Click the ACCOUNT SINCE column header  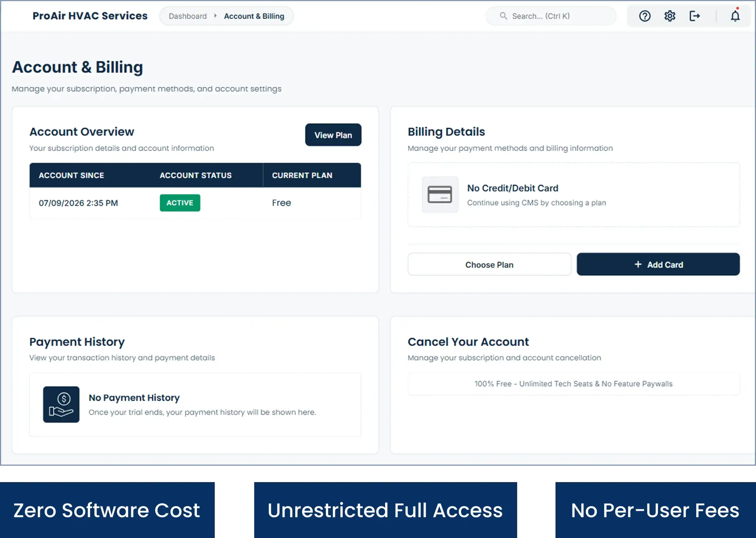(x=71, y=175)
